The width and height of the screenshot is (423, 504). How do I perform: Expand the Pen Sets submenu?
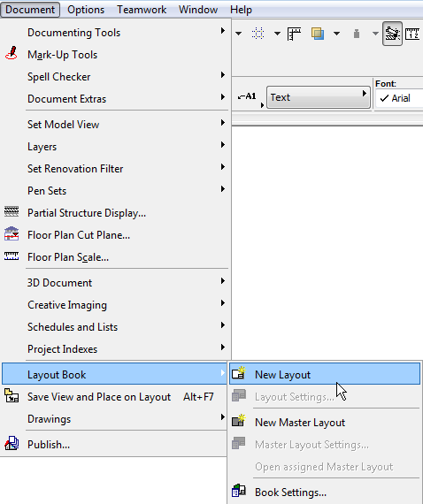point(115,191)
